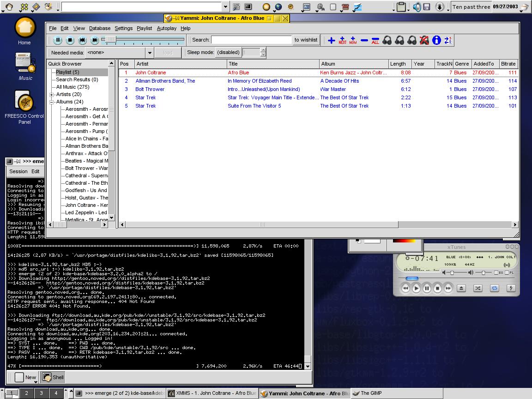Select Playlist (5) in Quick Browser
This screenshot has height=399, width=532.
(67, 72)
